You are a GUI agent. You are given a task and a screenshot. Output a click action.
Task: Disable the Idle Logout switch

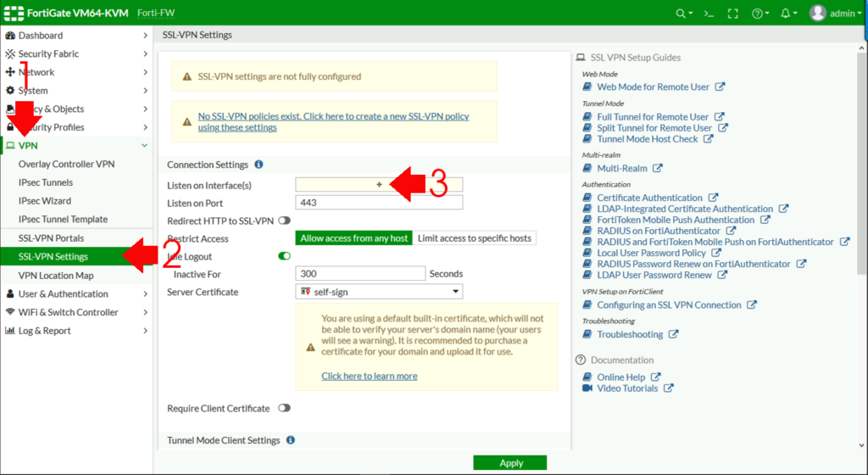click(x=284, y=256)
